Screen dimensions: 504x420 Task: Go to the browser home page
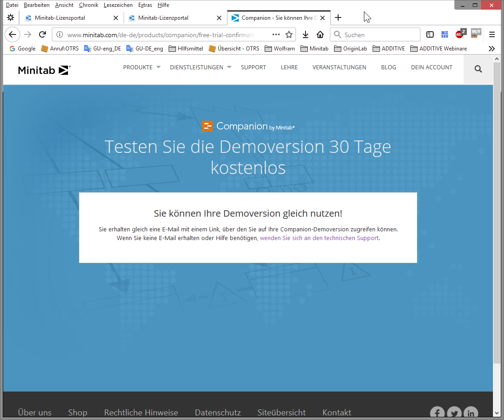[320, 35]
